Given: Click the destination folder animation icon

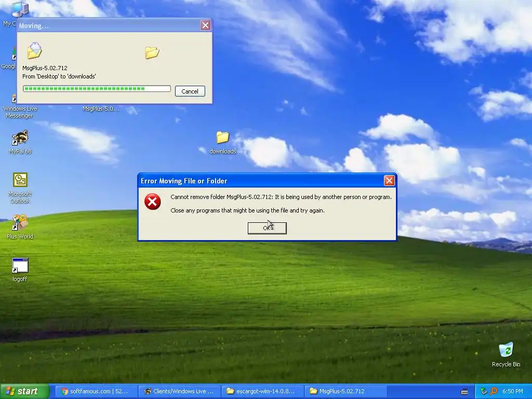Looking at the screenshot, I should 152,52.
